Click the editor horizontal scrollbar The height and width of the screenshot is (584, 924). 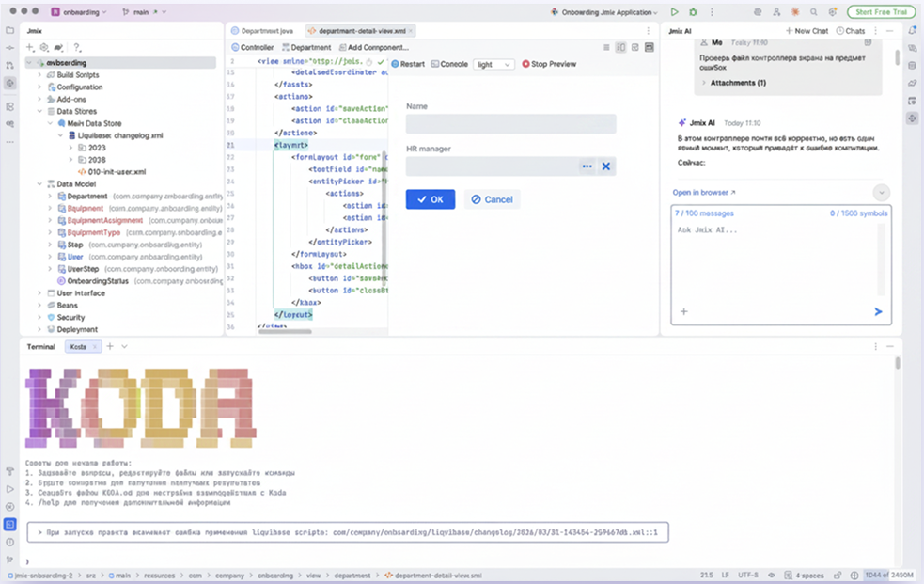[x=285, y=331]
